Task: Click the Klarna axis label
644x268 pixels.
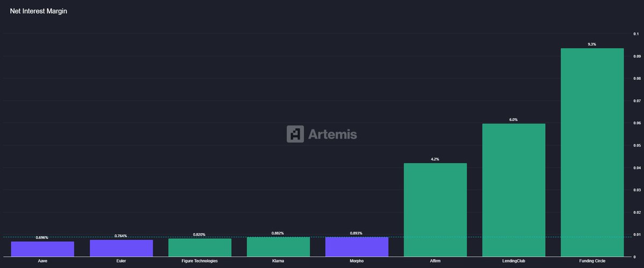Action: click(x=278, y=261)
